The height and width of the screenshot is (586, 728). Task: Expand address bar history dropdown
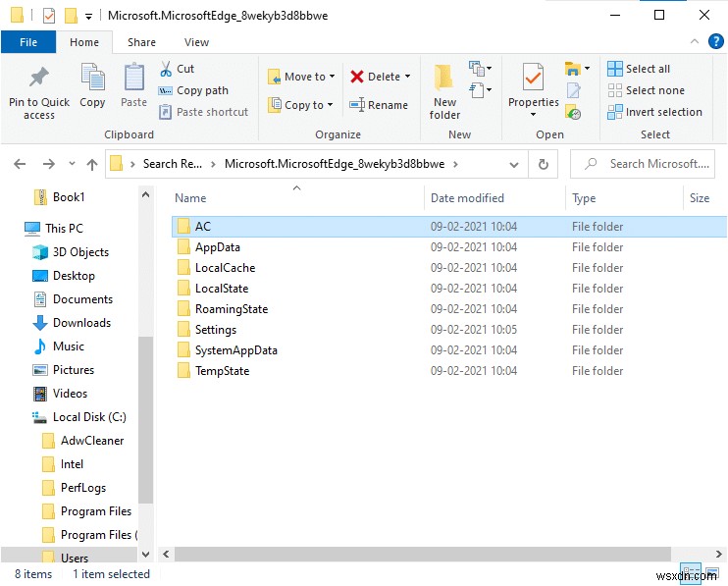coord(513,164)
